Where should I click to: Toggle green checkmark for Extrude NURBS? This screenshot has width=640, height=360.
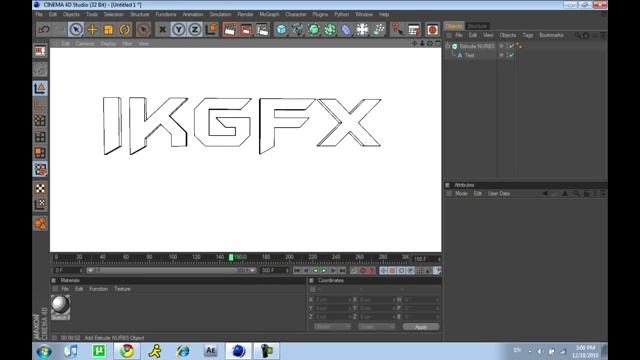[x=510, y=46]
